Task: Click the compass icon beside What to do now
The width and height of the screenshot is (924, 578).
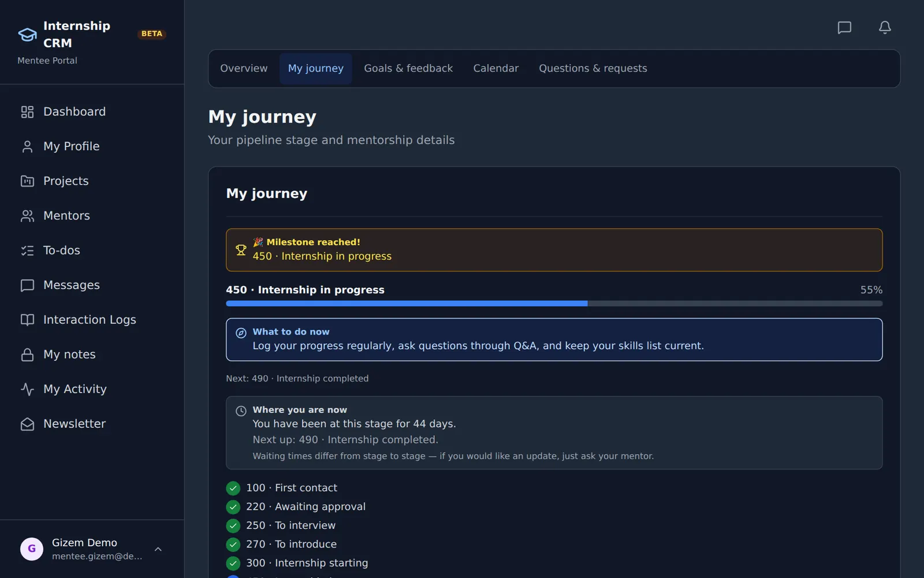Action: [241, 333]
